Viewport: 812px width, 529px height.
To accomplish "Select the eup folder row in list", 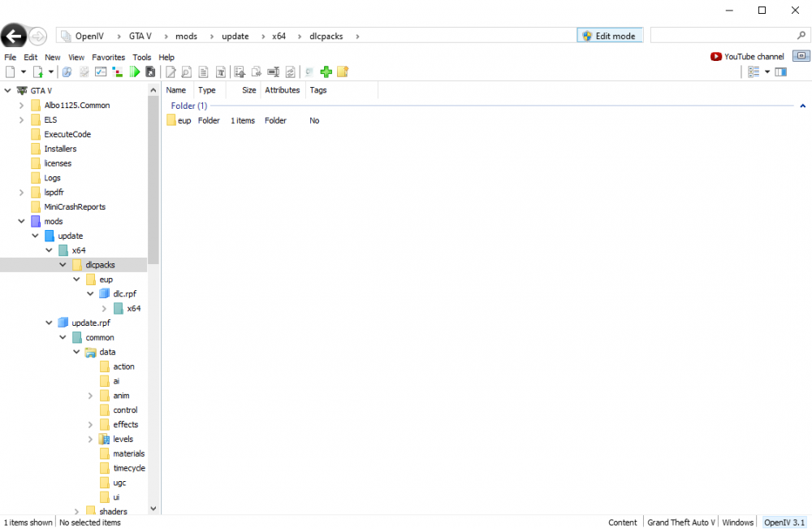I will coord(244,120).
